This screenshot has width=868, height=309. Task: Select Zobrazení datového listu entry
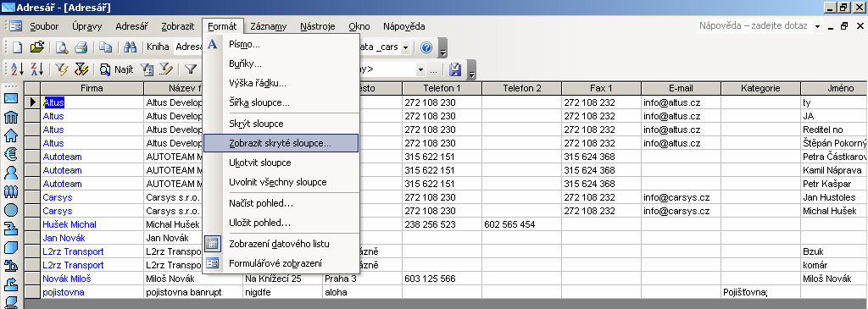pyautogui.click(x=281, y=243)
